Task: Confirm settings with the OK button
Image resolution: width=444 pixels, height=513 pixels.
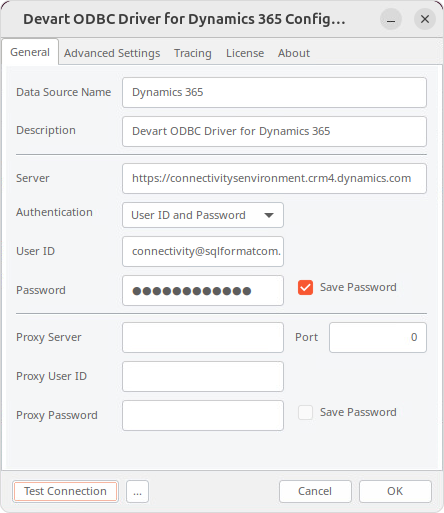Action: (395, 491)
